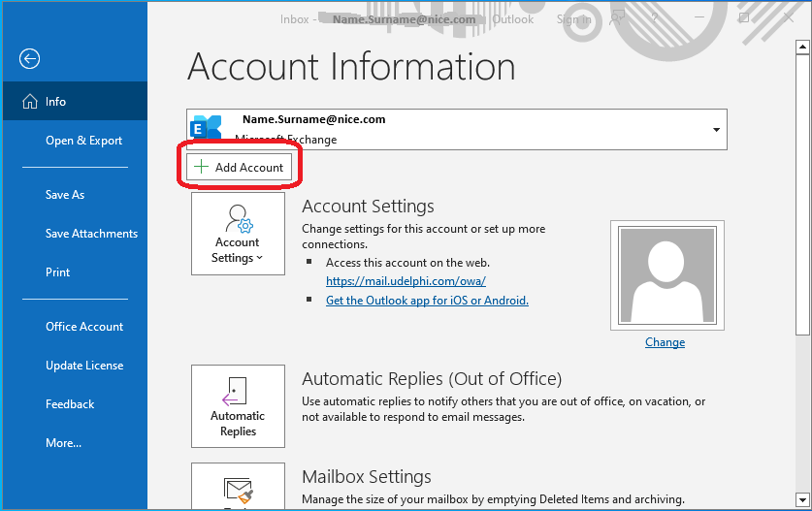Click the vertical scrollbar thumb
The width and height of the screenshot is (812, 511).
(x=802, y=195)
